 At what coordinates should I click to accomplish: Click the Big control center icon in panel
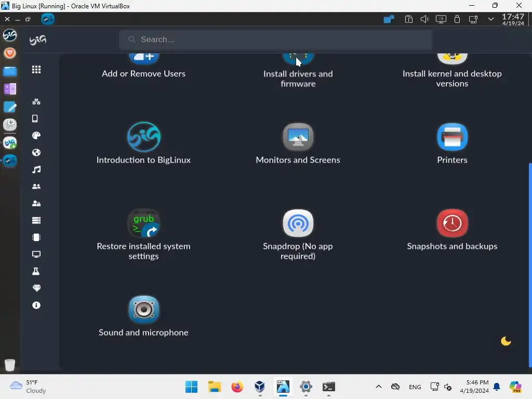tap(48, 19)
